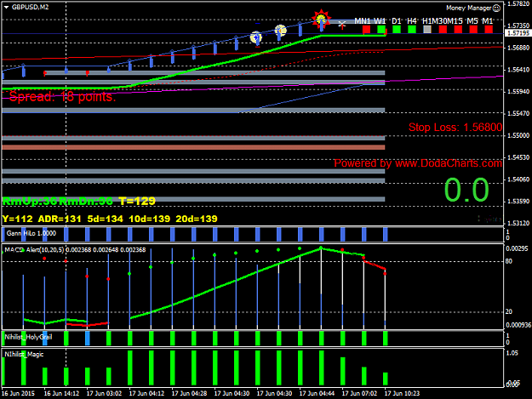This screenshot has height=399, width=532.
Task: Click the 1.55000 price scale label
Action: pos(518,135)
